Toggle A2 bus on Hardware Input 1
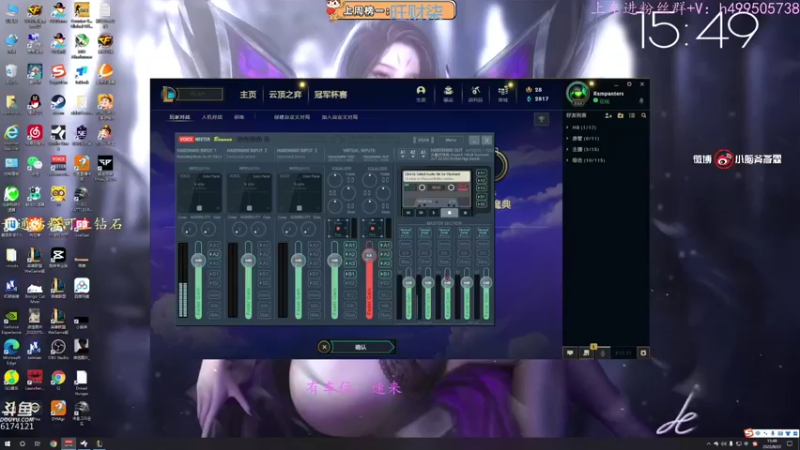The width and height of the screenshot is (800, 450). (x=214, y=255)
